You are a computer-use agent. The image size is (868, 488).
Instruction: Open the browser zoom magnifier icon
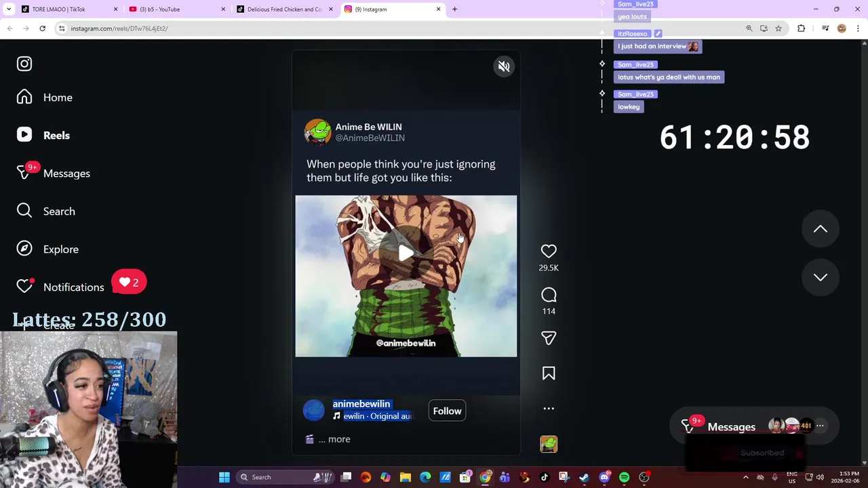(749, 28)
